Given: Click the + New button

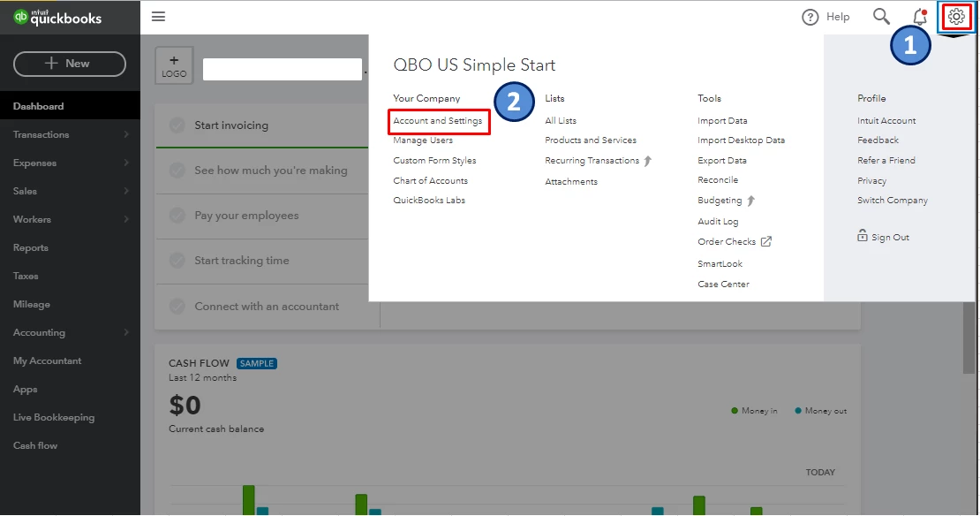Looking at the screenshot, I should [x=70, y=64].
